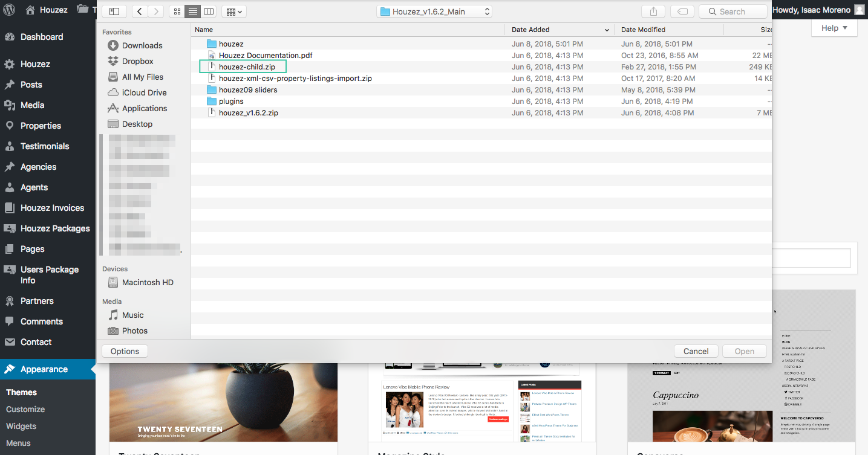Select houzez09 sliders folder
The image size is (868, 455).
click(481, 90)
